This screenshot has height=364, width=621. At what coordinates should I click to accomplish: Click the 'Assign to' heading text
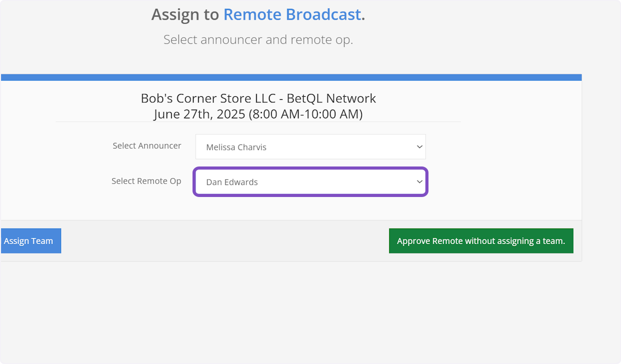[185, 15]
